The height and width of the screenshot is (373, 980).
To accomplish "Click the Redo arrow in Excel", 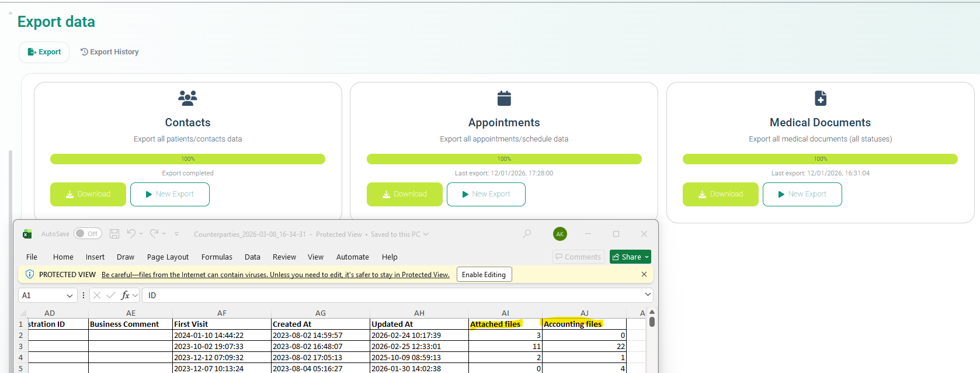I will [x=154, y=234].
